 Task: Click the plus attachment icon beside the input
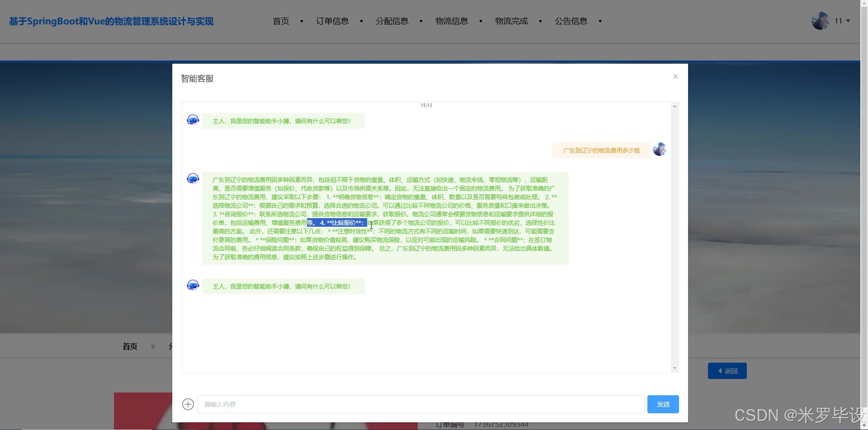click(188, 404)
